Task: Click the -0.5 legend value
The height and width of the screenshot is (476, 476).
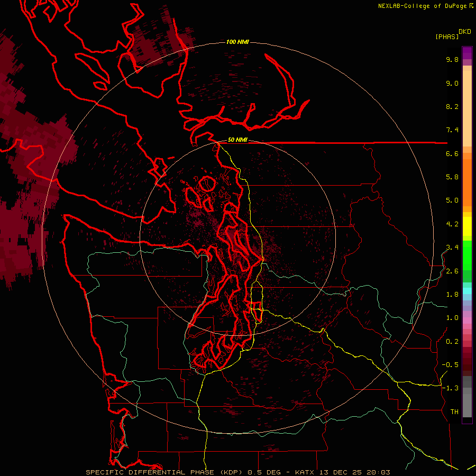Action: (450, 365)
